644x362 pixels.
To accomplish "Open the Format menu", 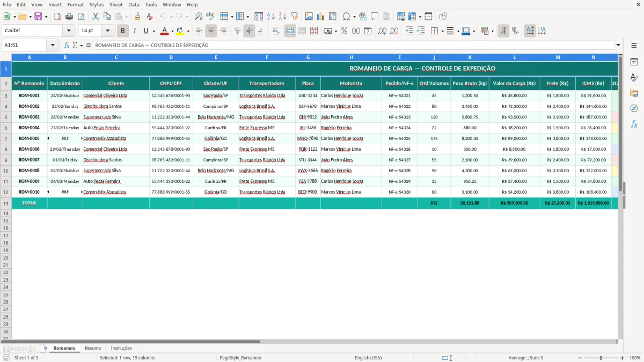I will click(x=75, y=4).
